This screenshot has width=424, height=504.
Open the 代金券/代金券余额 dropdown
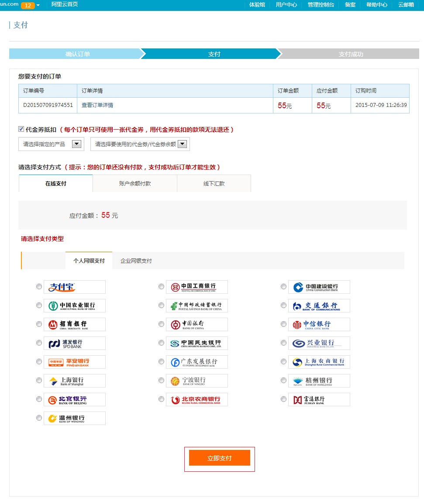(140, 144)
